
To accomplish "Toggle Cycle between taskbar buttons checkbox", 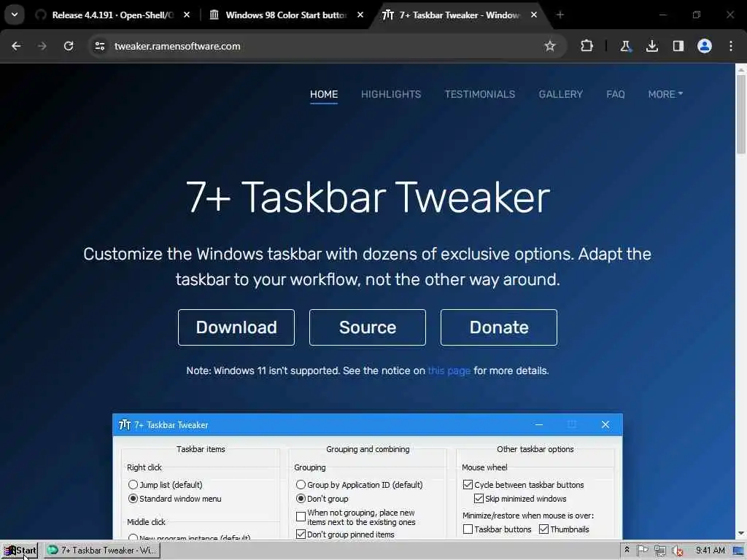I will (468, 485).
